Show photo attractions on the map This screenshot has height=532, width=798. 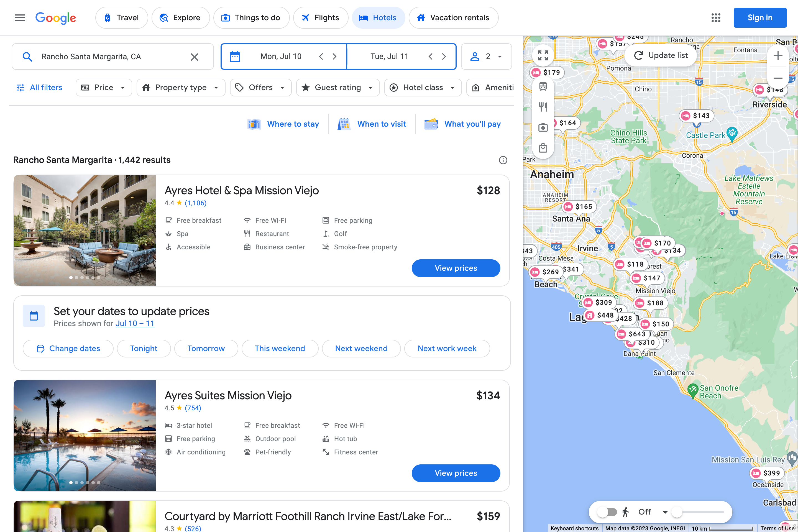543,127
